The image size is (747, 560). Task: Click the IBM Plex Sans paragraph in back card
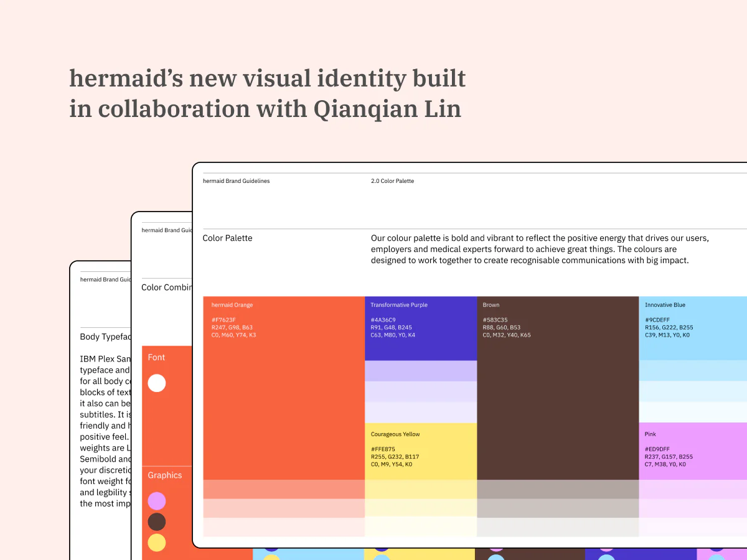pyautogui.click(x=106, y=431)
